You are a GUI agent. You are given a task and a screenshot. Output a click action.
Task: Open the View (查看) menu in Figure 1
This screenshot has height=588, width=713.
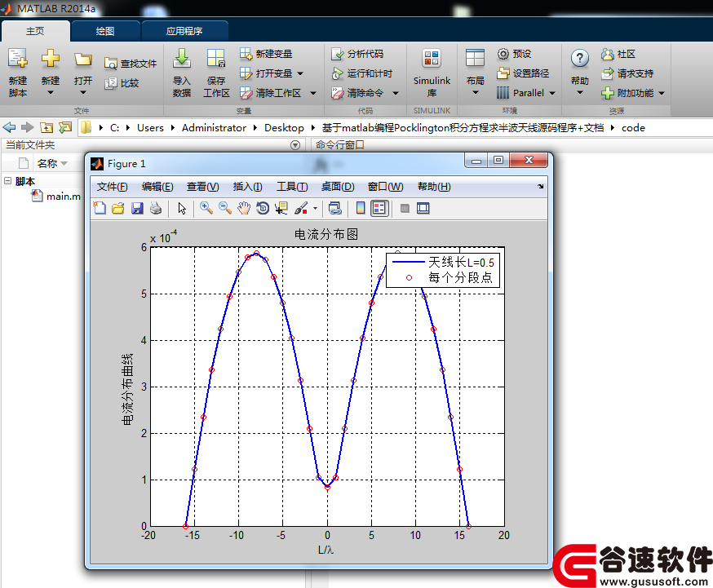[x=203, y=187]
